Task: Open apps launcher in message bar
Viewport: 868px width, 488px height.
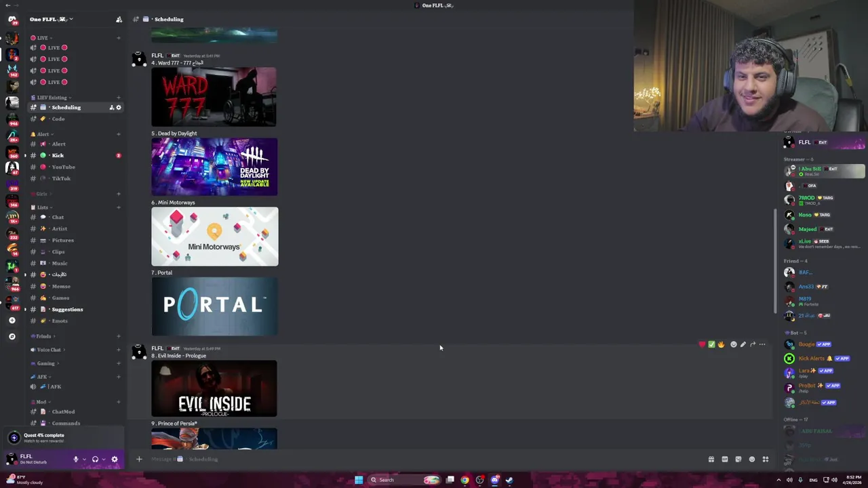Action: point(766,459)
